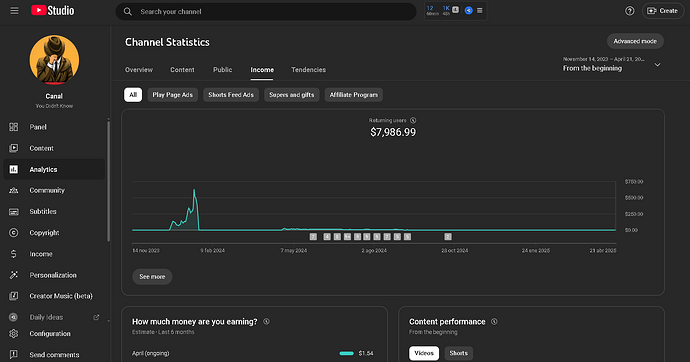The image size is (690, 362).
Task: Switch to the Tendencies tab
Action: click(308, 70)
